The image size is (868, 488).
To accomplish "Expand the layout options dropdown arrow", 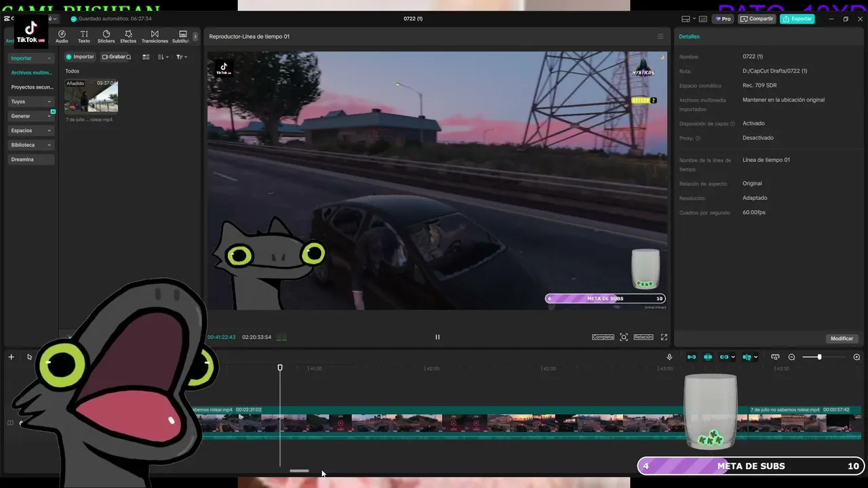I will (x=694, y=19).
